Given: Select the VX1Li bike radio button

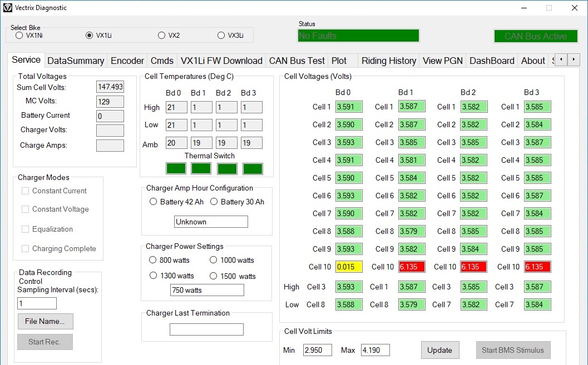Looking at the screenshot, I should [x=89, y=35].
